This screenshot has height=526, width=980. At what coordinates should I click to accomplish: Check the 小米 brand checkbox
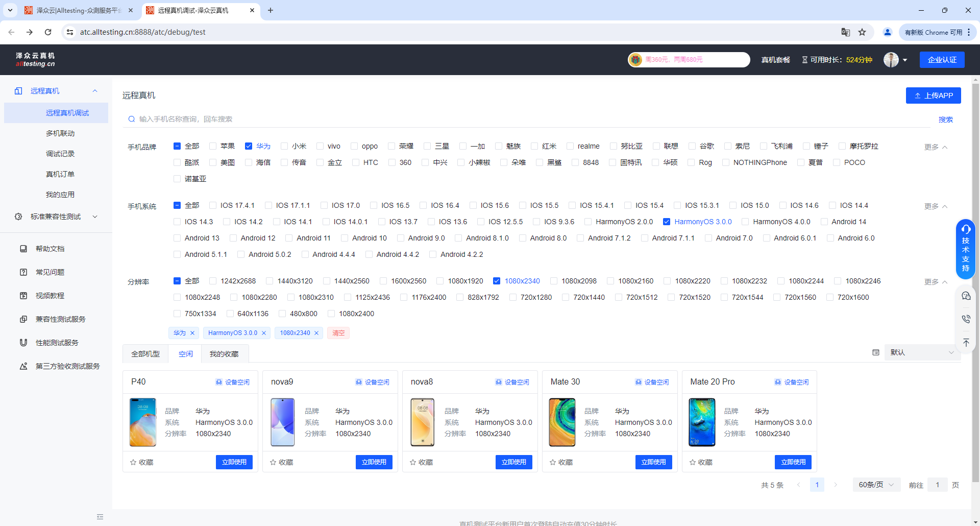click(284, 146)
